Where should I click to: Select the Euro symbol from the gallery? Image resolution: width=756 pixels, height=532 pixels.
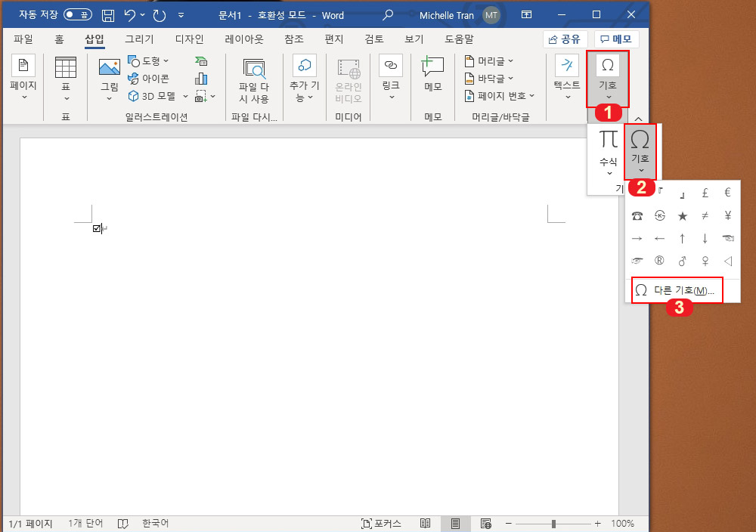point(727,192)
